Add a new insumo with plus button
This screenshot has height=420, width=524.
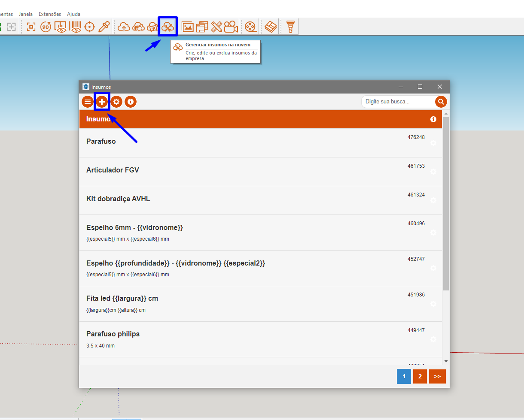point(102,102)
